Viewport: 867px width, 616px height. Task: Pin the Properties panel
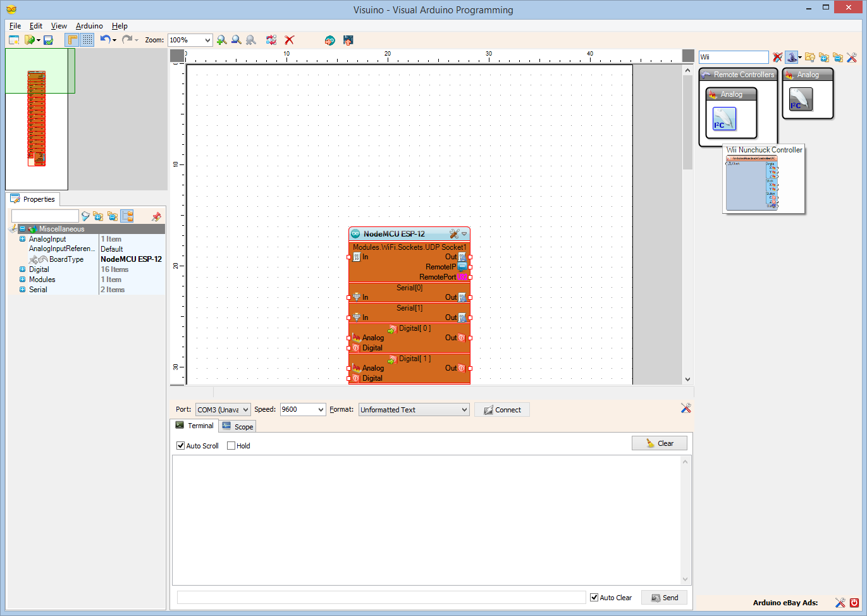coord(156,216)
